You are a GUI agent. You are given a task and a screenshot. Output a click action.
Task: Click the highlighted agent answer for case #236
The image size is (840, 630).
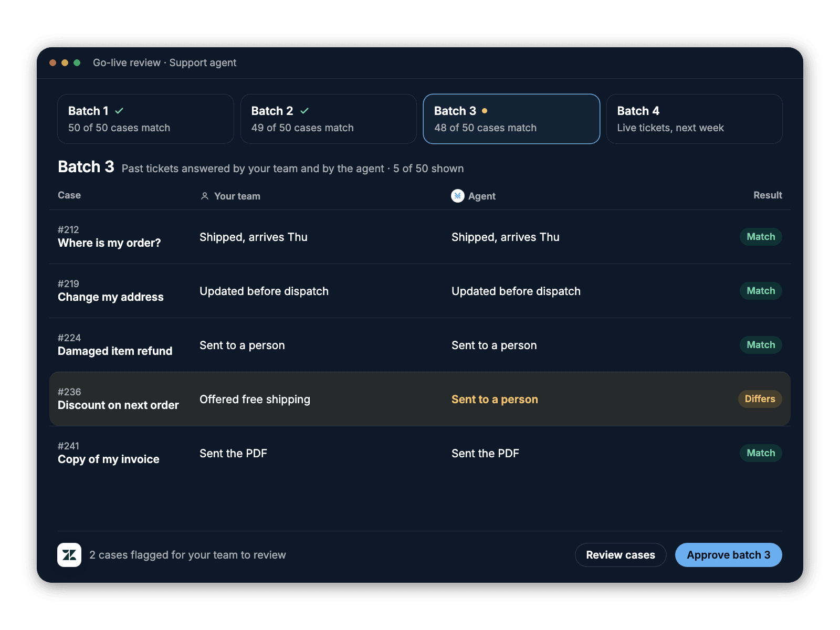pos(495,400)
